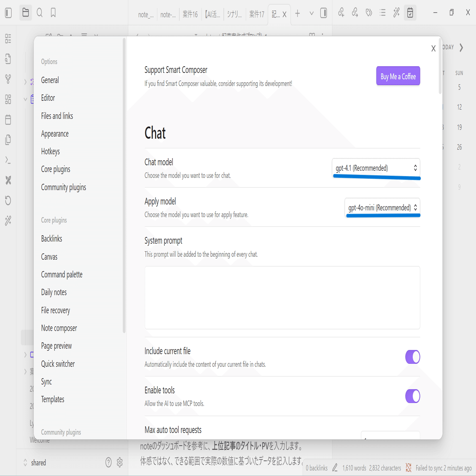Close the active tab
Screen dimensions: 476x476
coord(285,15)
